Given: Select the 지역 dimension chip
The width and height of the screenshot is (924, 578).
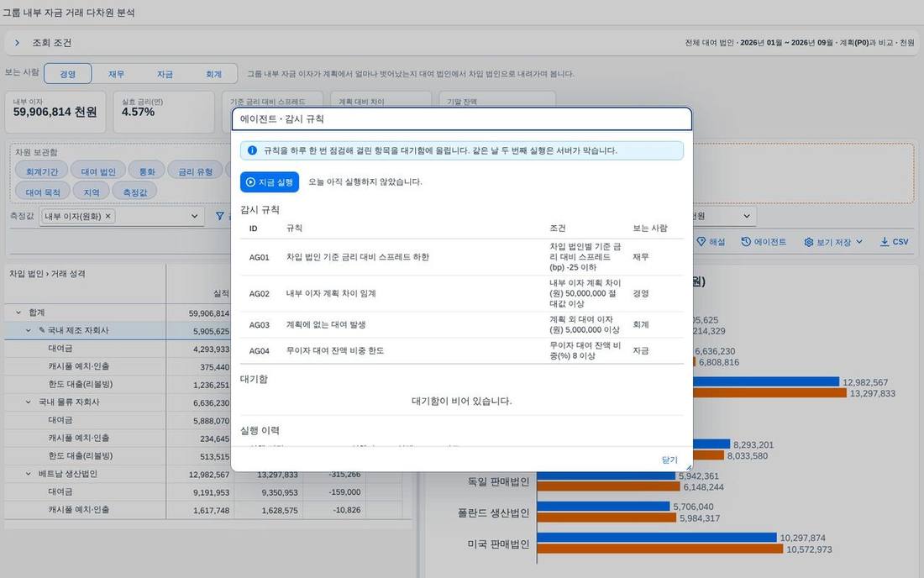Looking at the screenshot, I should coord(92,192).
